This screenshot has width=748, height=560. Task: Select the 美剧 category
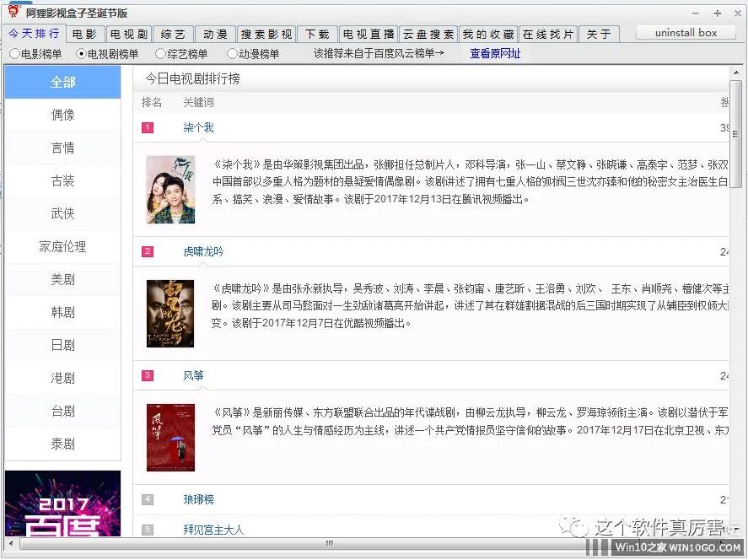coord(63,279)
